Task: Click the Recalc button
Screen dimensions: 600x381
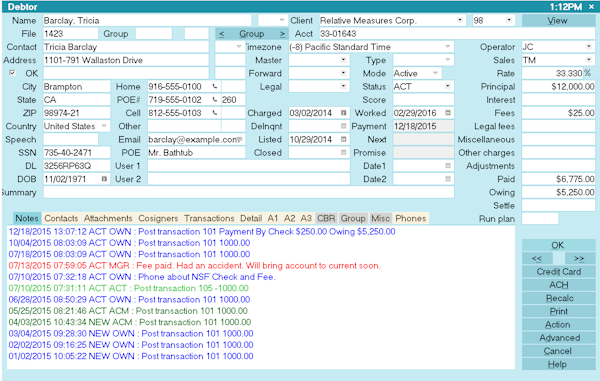Action: [x=558, y=298]
